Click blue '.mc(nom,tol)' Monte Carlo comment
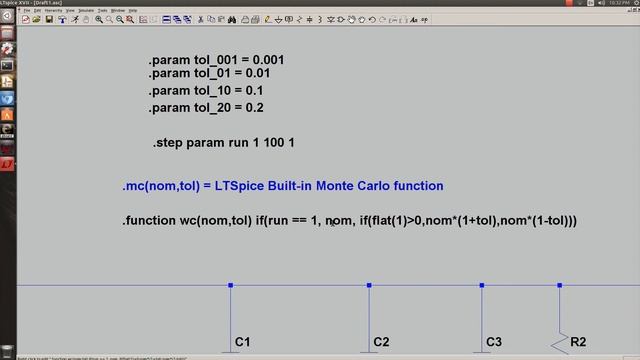This screenshot has width=640, height=360. tap(283, 186)
